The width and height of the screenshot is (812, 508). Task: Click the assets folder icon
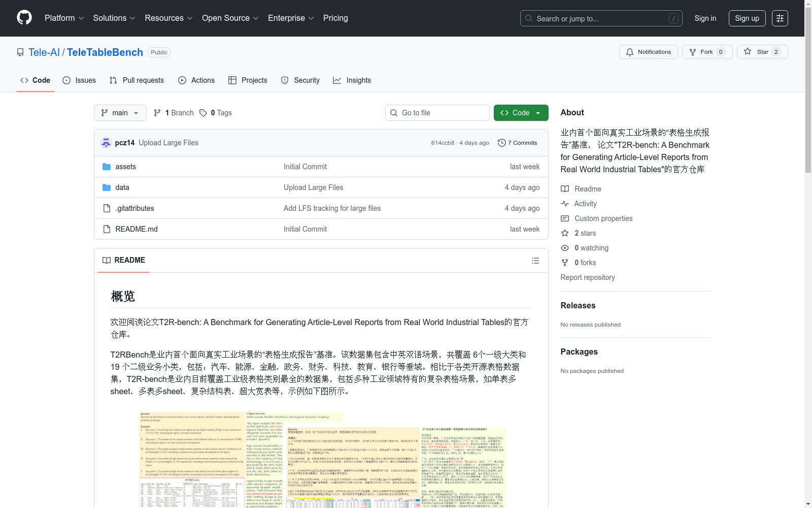click(107, 167)
